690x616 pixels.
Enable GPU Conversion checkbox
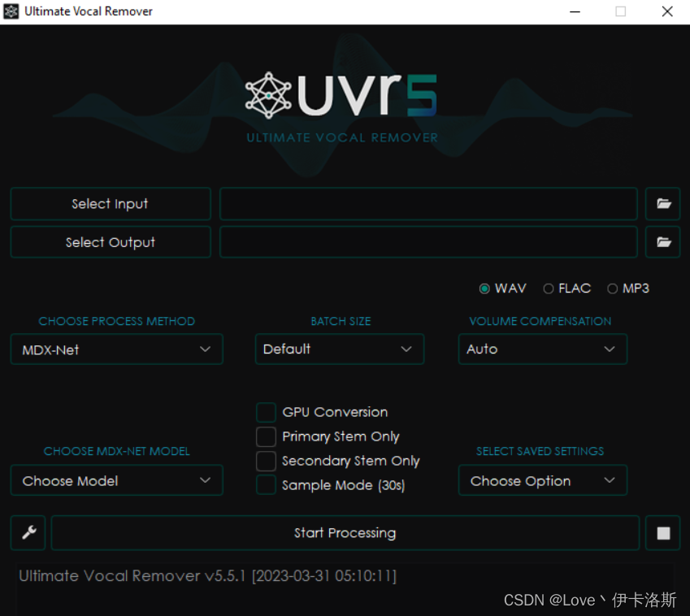click(x=267, y=412)
